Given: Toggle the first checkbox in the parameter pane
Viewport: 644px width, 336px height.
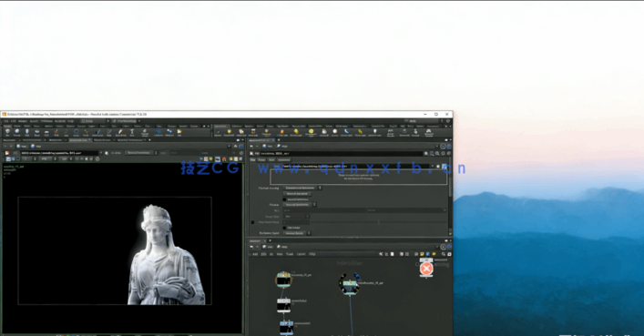Looking at the screenshot, I should point(284,199).
